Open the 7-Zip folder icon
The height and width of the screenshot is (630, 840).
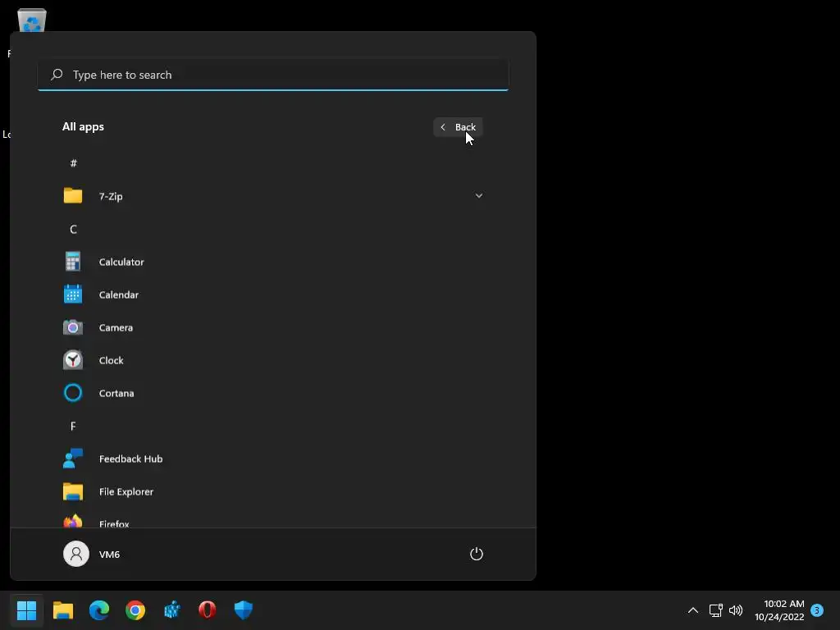[73, 195]
